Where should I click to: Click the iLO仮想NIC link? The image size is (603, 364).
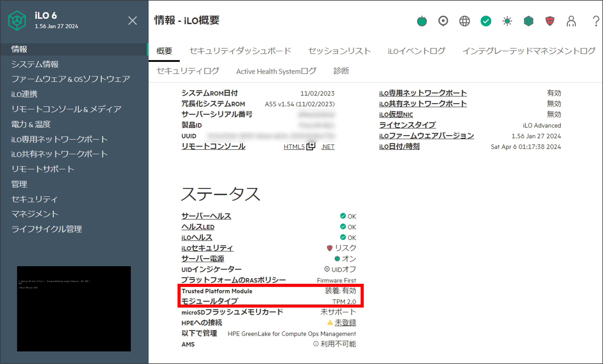396,115
